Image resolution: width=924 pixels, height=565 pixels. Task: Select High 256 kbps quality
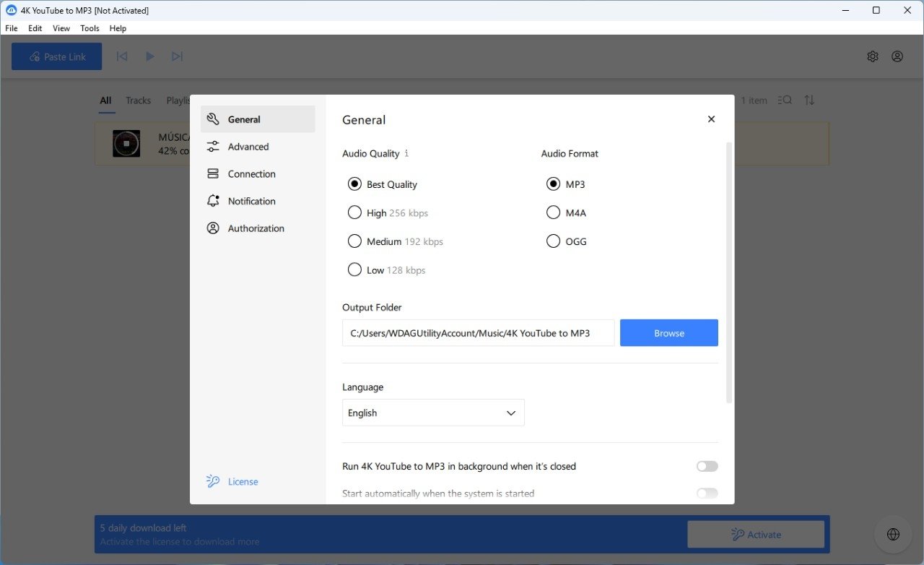(388, 213)
